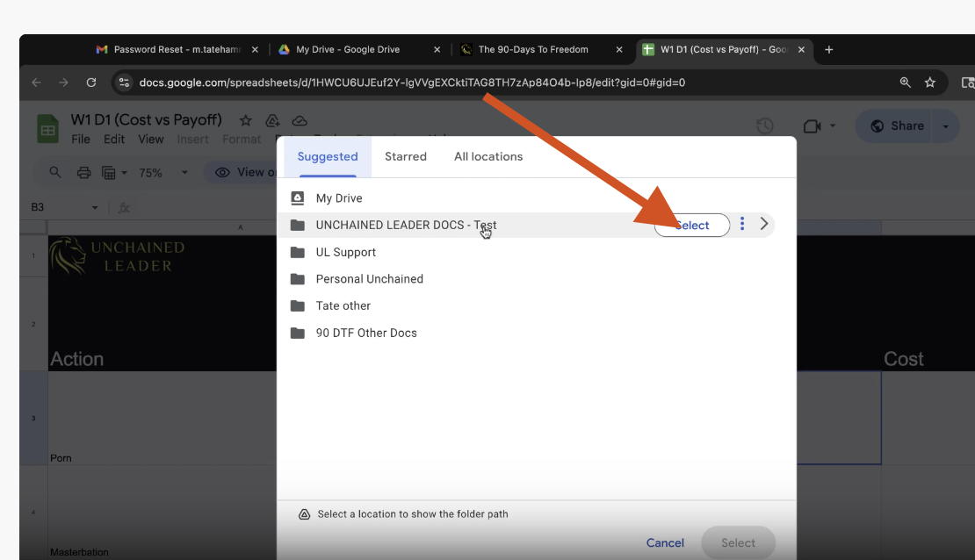Click the Porn cell in the sheet
Screen dimensions: 975x560
[162, 418]
